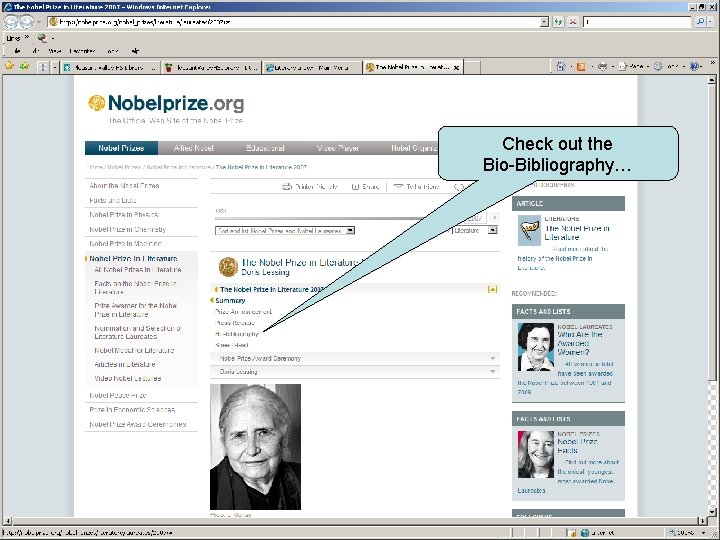This screenshot has width=720, height=540.
Task: Open the Quick Tabs grid icon
Action: pyautogui.click(x=43, y=67)
